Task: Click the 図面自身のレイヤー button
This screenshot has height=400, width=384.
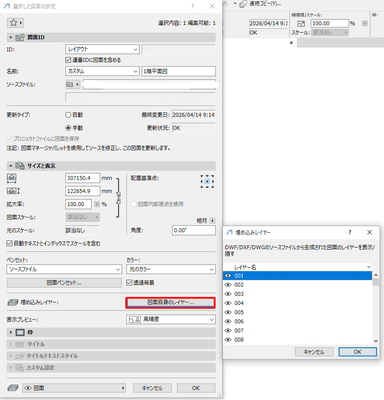Action: (170, 302)
